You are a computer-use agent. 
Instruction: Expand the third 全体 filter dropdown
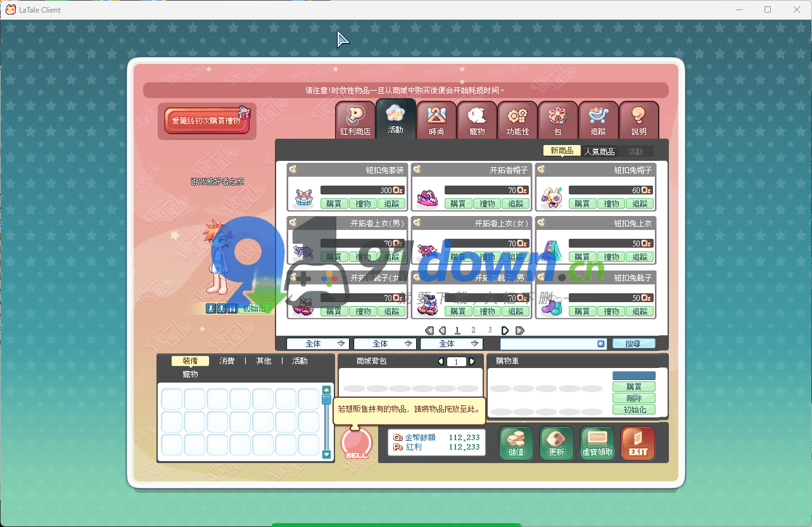451,343
